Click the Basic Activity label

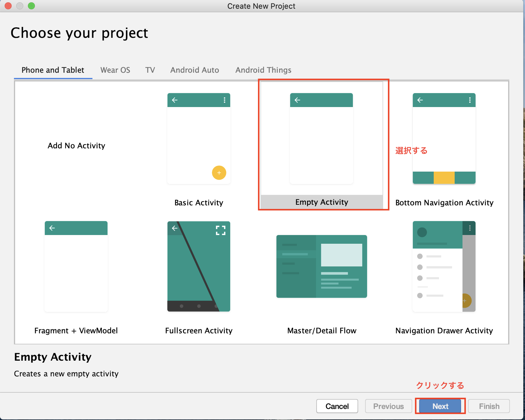click(x=199, y=203)
